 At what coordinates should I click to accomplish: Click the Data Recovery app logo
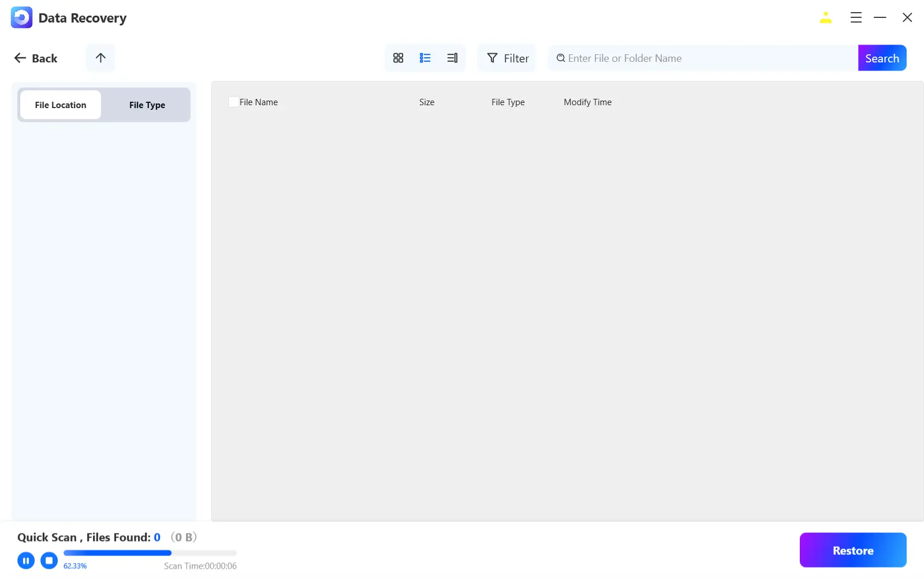point(21,17)
